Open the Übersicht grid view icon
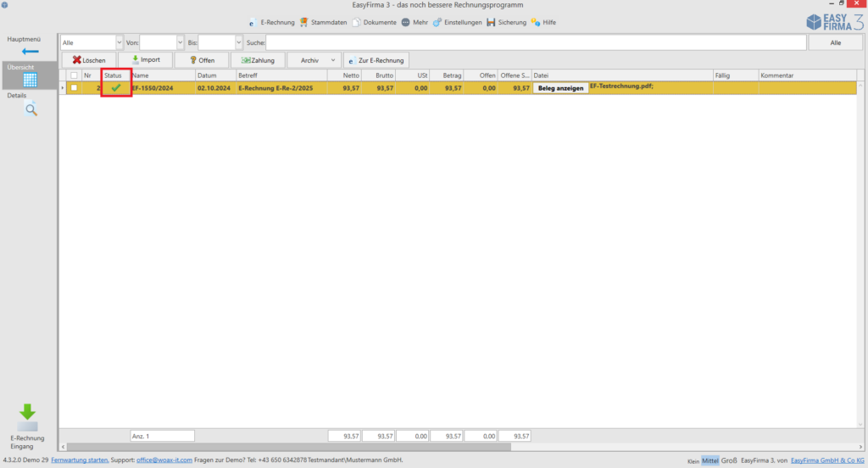Screen dimensions: 868x468 click(x=30, y=81)
